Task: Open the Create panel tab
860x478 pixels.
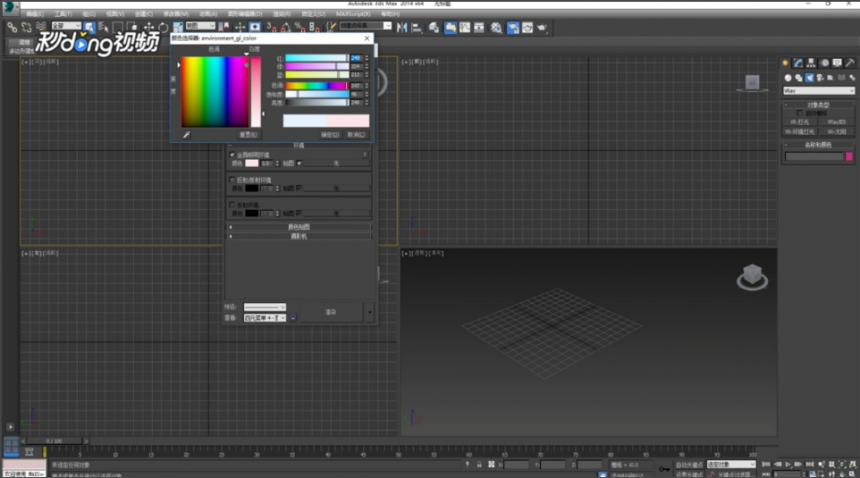Action: click(x=785, y=63)
